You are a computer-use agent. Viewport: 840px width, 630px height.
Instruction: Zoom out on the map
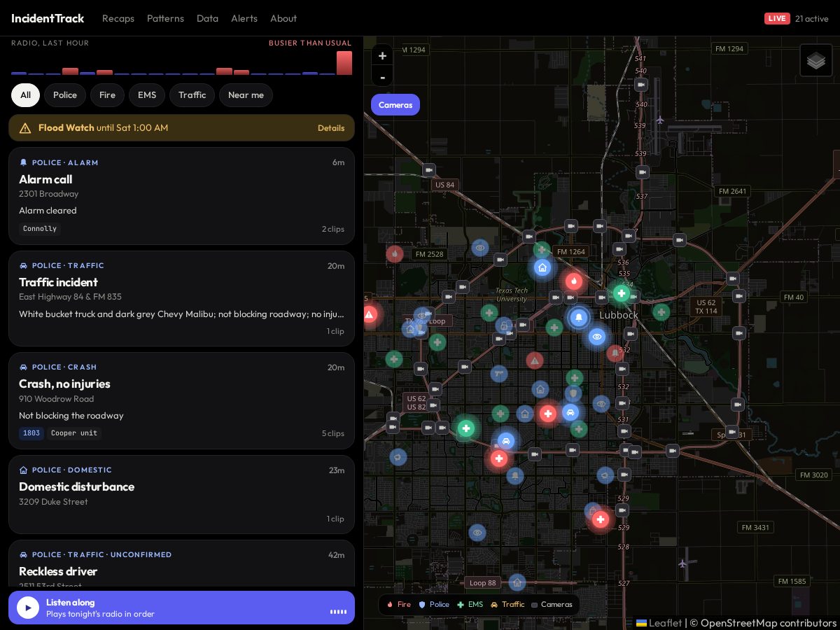pos(382,76)
